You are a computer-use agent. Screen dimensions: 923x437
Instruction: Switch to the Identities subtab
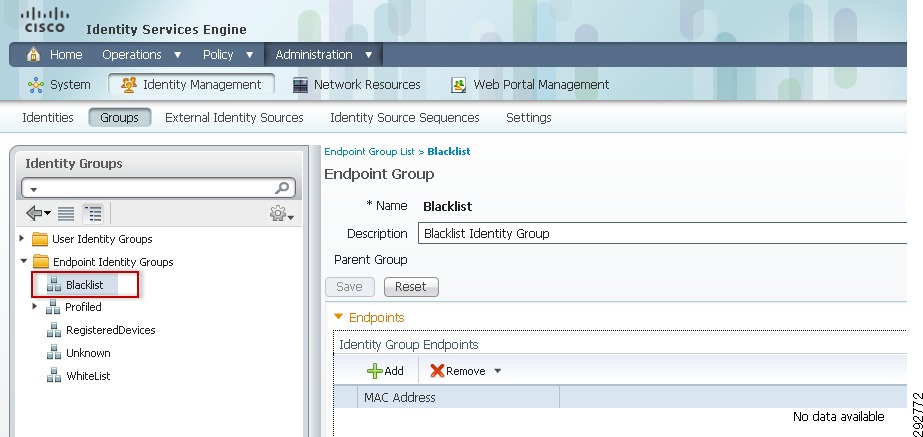(48, 118)
